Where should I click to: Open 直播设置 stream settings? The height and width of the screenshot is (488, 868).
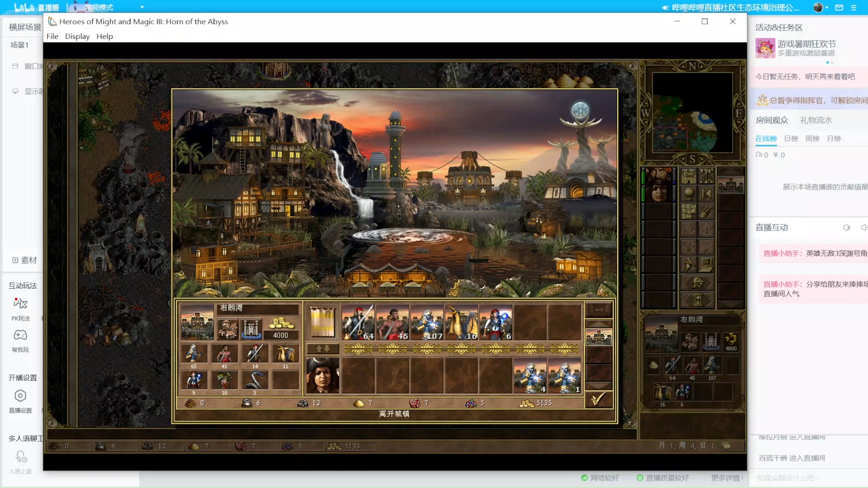click(20, 401)
